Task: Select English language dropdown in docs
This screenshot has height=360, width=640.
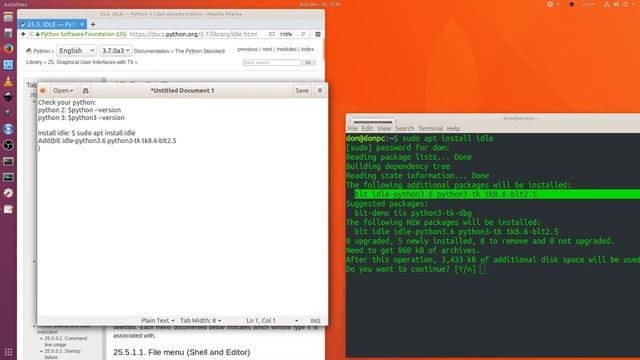Action: tap(76, 51)
